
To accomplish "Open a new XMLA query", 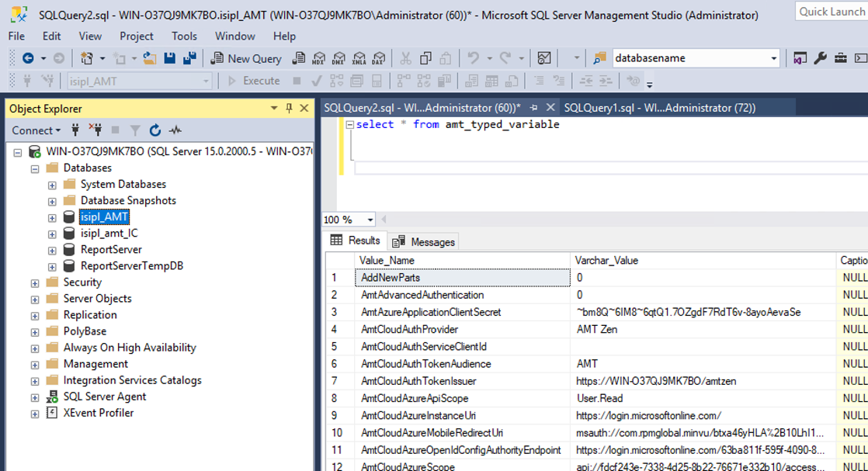I will click(x=359, y=58).
